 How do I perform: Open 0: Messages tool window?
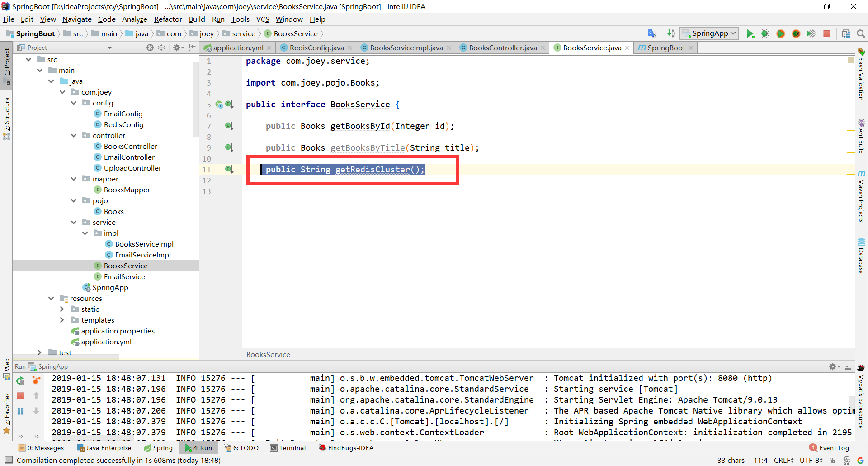[41, 448]
